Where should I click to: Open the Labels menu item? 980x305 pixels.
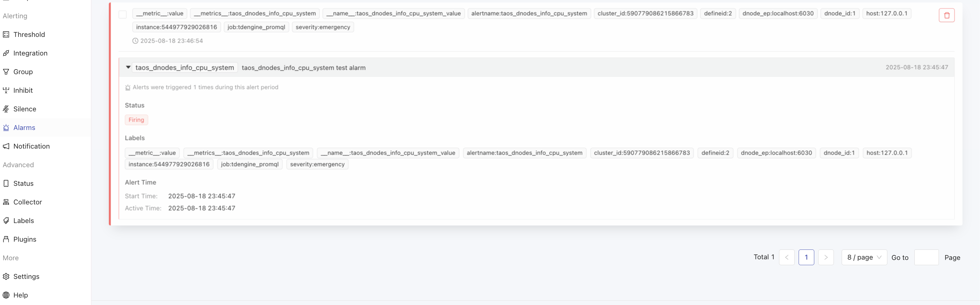click(23, 221)
